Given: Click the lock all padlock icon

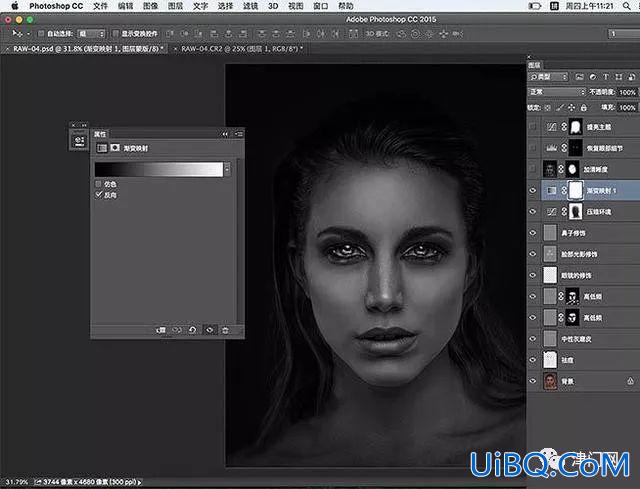Looking at the screenshot, I should click(x=584, y=108).
